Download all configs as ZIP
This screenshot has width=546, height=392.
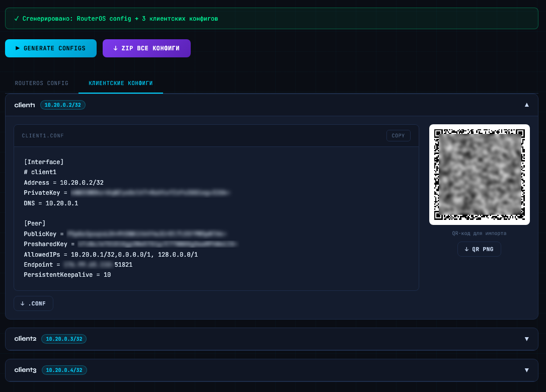146,48
